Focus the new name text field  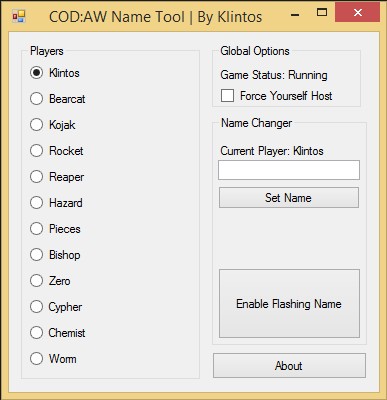pos(289,170)
